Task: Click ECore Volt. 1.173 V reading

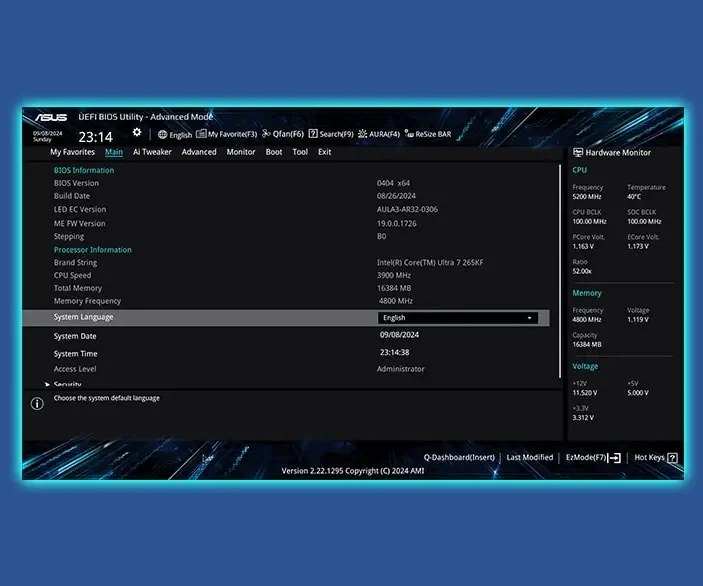Action: (638, 247)
